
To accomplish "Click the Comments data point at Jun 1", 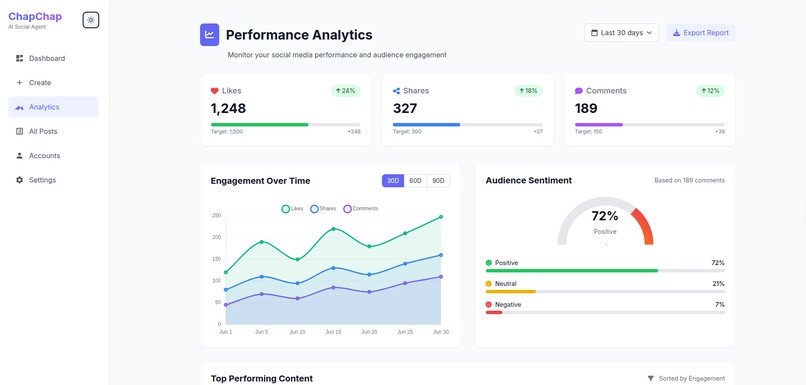I will (226, 305).
